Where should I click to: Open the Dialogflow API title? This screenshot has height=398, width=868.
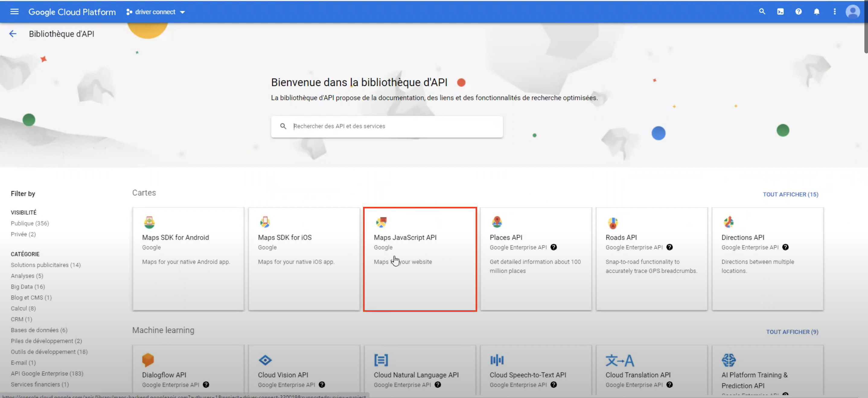tap(164, 375)
